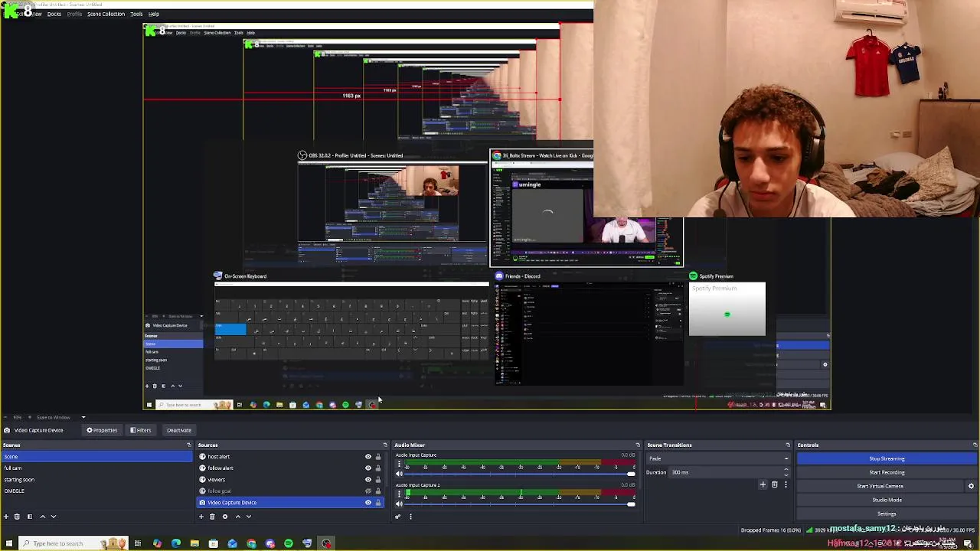The image size is (980, 551).
Task: Open the Tools menu
Action: [136, 14]
